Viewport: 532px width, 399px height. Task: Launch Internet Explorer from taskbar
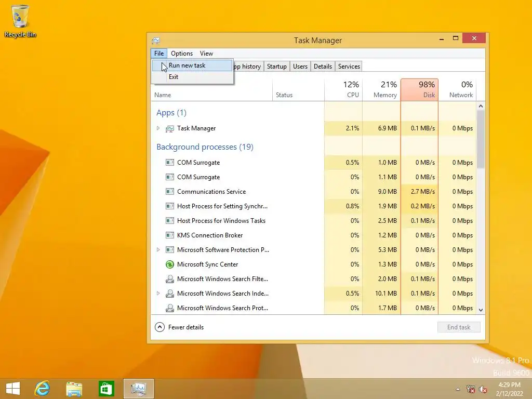point(43,389)
